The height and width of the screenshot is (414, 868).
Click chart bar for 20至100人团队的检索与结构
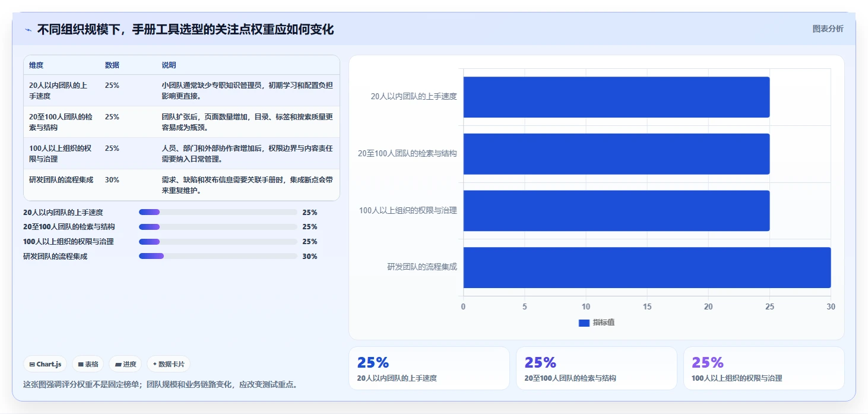pos(616,154)
